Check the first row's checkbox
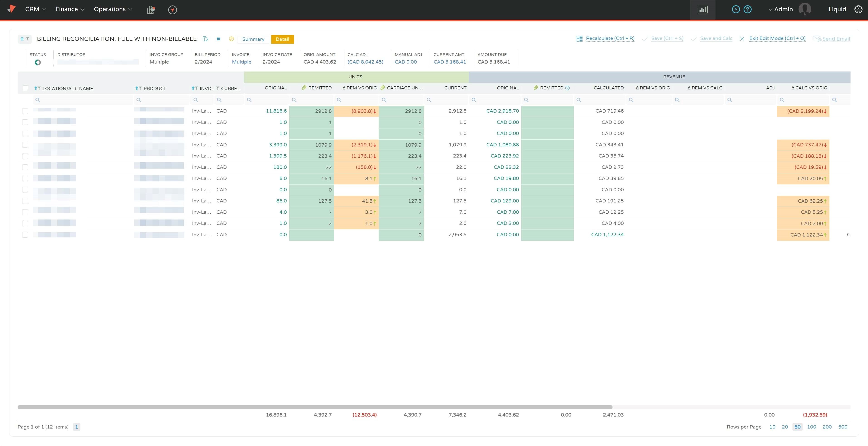Viewport: 868px width, 446px height. (25, 111)
